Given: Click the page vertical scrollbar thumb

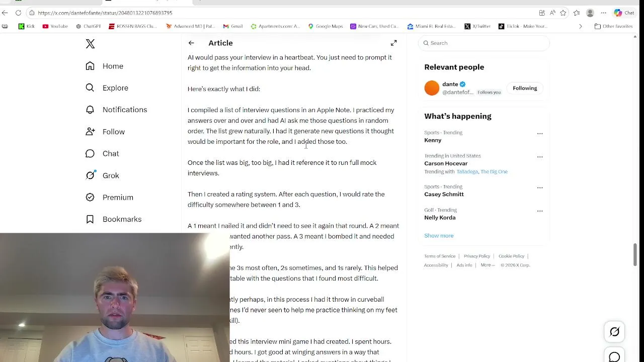Looking at the screenshot, I should (634, 254).
